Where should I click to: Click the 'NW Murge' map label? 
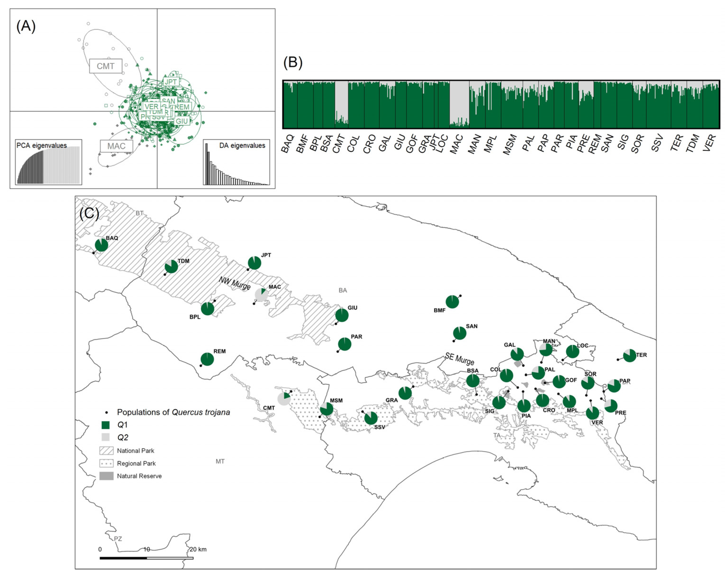(x=235, y=283)
